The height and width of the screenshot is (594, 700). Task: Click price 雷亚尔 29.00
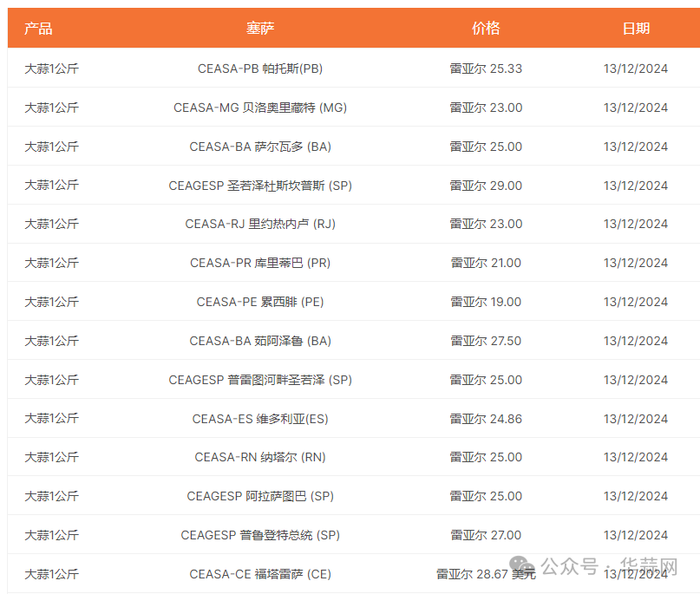pos(486,186)
